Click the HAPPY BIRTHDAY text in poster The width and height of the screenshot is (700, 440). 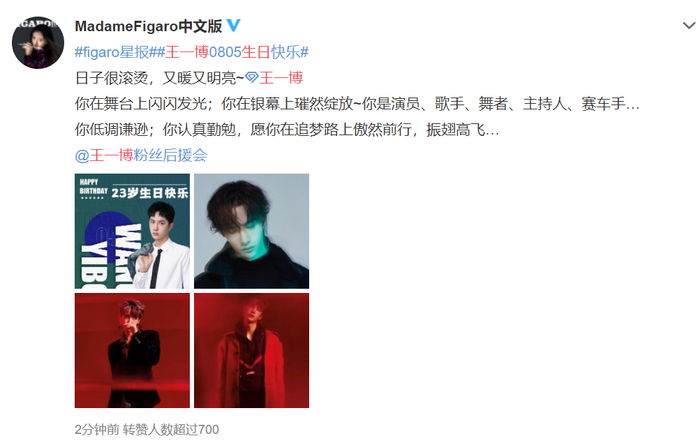tap(93, 187)
